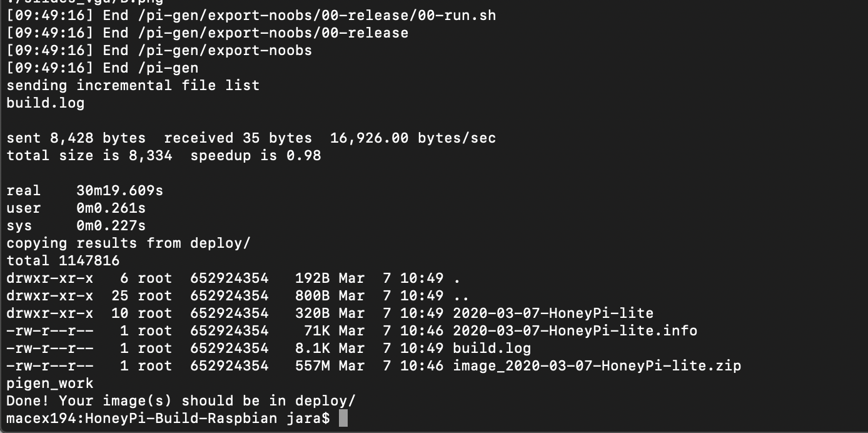The image size is (868, 433).
Task: Click the build.log entry in directory listing
Action: (x=492, y=348)
